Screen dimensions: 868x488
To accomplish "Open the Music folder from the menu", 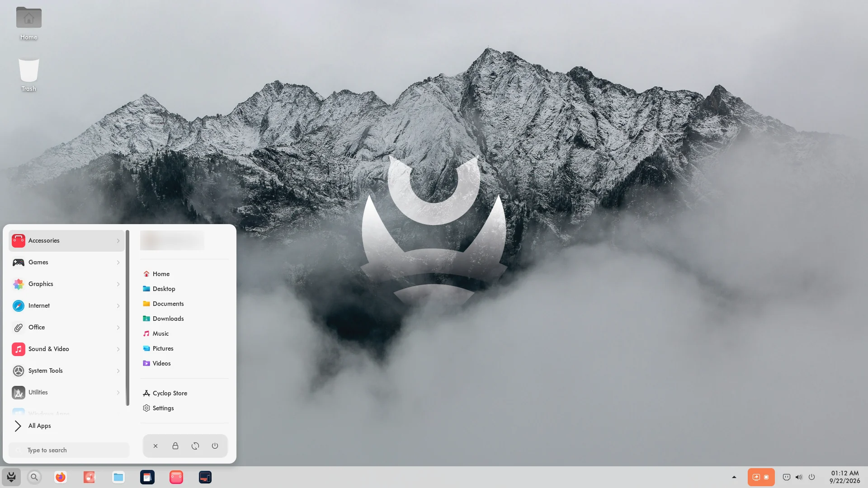I will pos(156,333).
